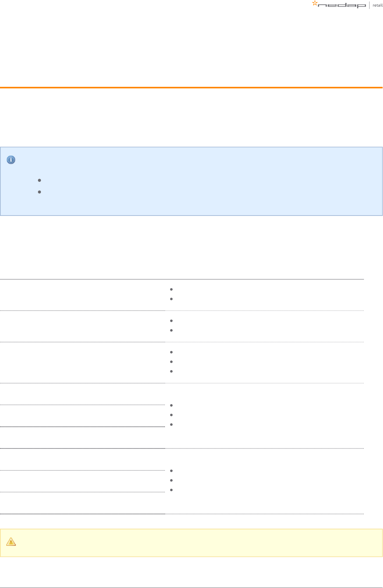Click the lower bullet in the first table row
The image size is (383, 588).
pos(172,299)
